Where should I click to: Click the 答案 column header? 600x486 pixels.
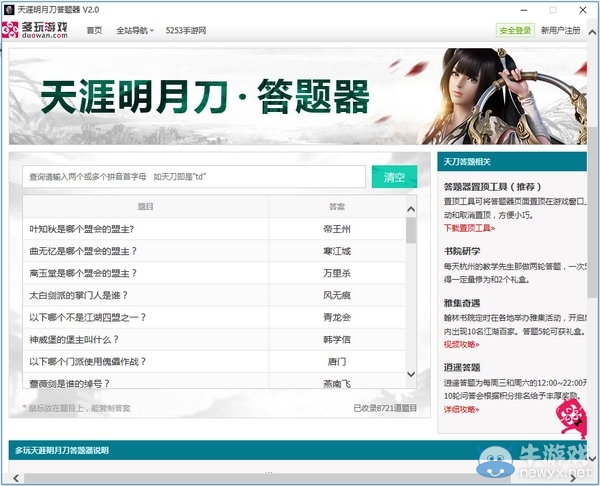click(x=337, y=207)
